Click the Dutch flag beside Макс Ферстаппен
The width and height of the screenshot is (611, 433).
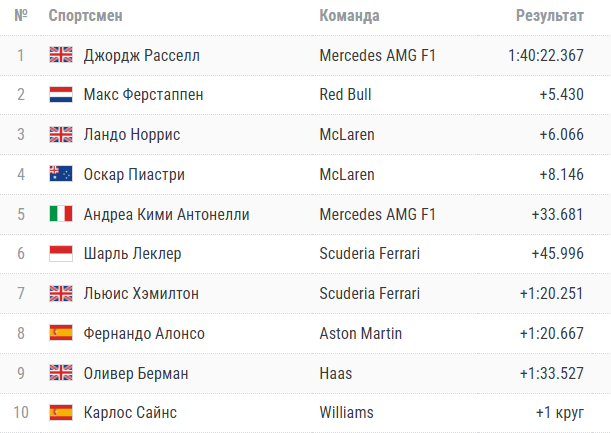click(x=60, y=95)
